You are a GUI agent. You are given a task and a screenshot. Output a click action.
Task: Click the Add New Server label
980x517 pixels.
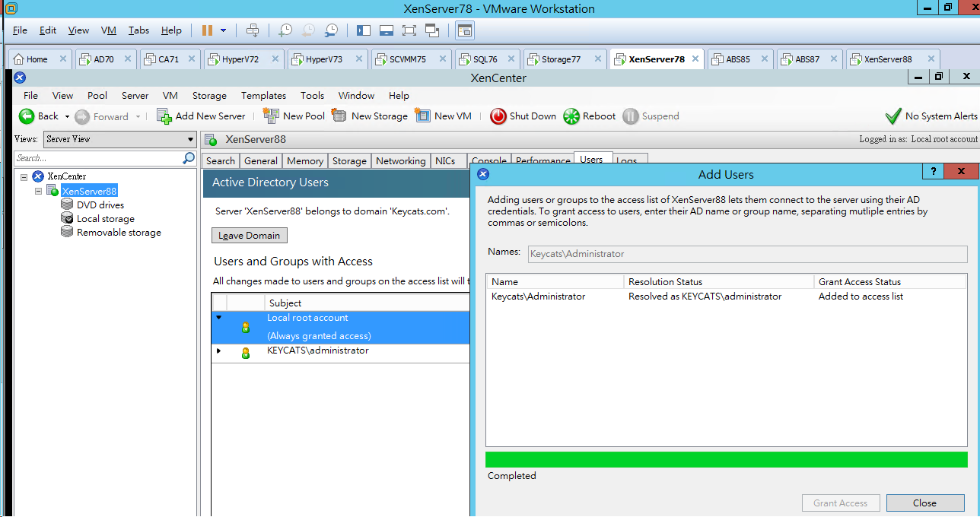click(x=210, y=116)
